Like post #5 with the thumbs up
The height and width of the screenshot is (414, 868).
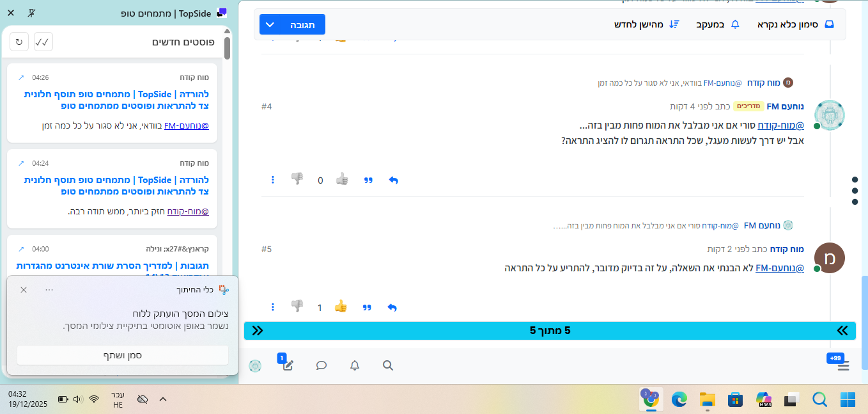tap(341, 307)
